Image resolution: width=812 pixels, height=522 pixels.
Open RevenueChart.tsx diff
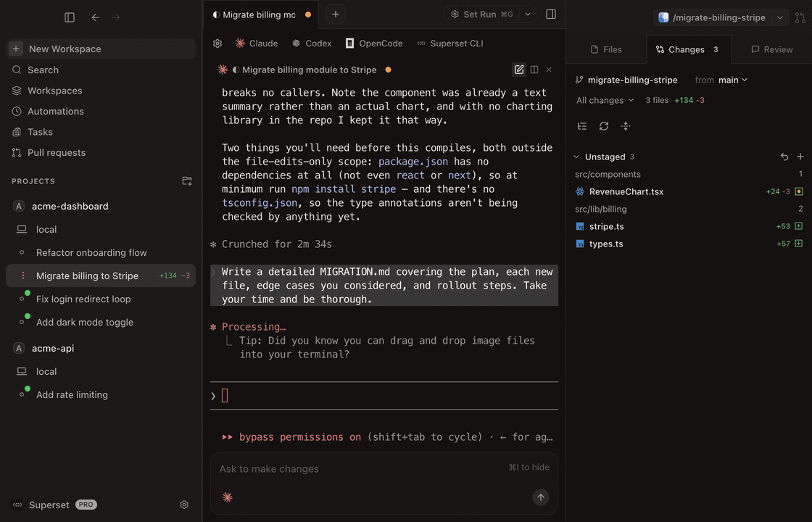[x=689, y=191]
